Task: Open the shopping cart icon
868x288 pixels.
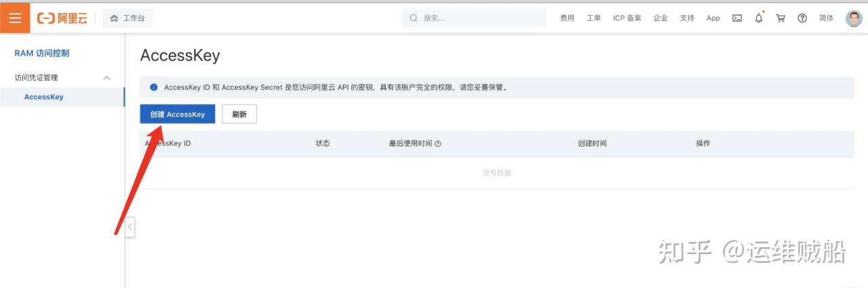Action: 781,18
